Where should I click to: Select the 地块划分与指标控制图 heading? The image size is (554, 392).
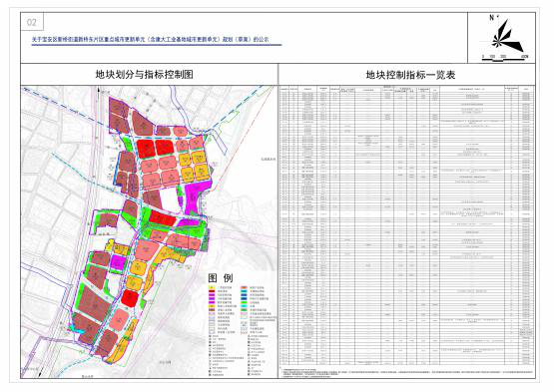(144, 74)
